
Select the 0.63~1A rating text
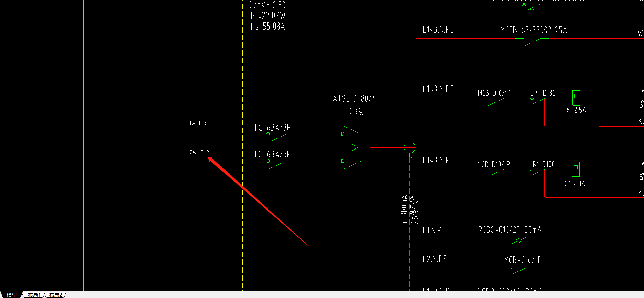pos(574,184)
